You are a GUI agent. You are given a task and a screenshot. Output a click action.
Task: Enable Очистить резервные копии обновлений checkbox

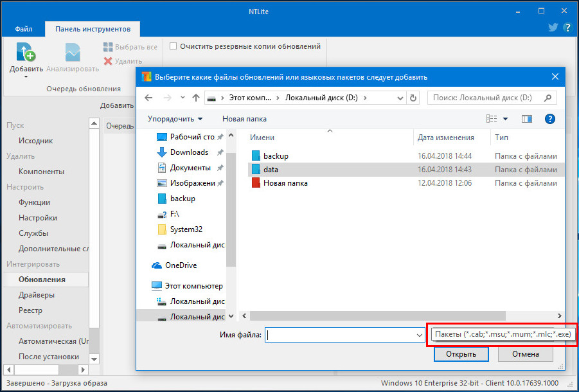pyautogui.click(x=173, y=46)
